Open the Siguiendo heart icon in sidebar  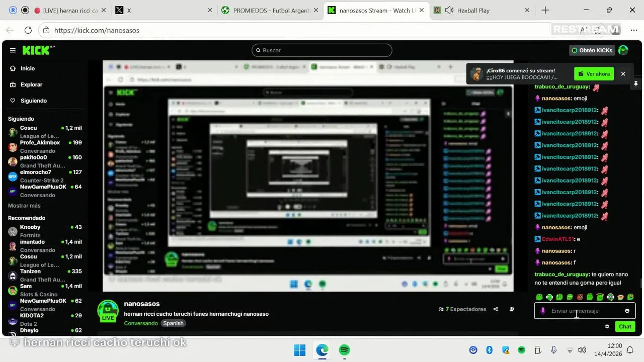pos(13,101)
